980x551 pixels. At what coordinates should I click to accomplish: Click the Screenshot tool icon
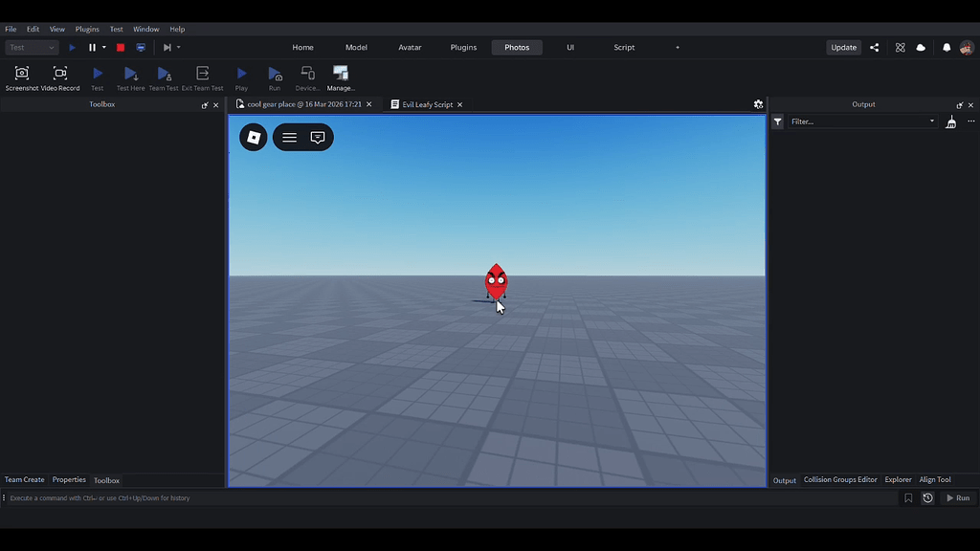click(22, 73)
